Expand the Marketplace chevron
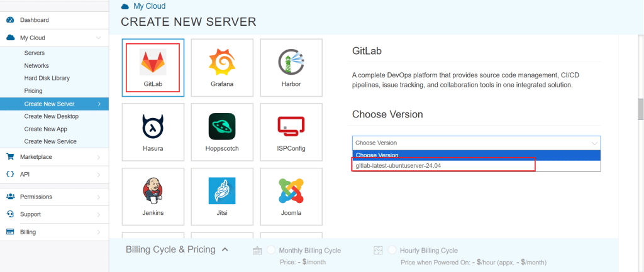Viewport: 644px width, 272px height. click(x=99, y=156)
